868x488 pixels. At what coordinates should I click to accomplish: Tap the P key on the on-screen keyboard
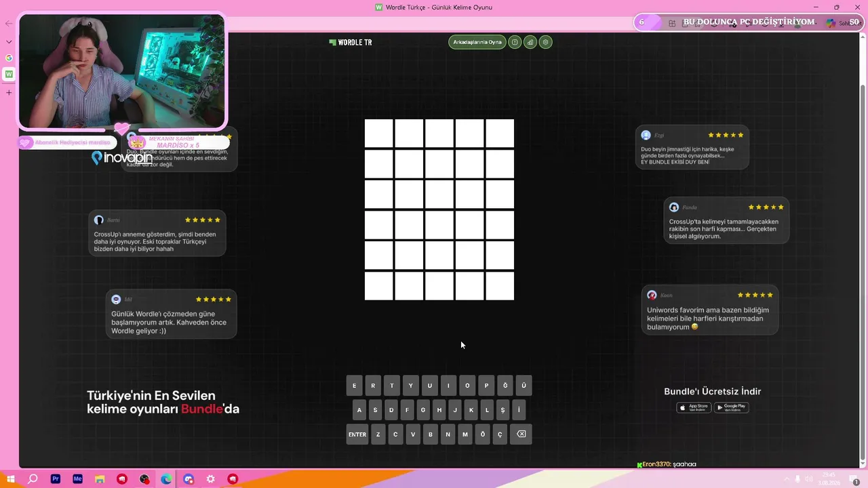pyautogui.click(x=486, y=386)
